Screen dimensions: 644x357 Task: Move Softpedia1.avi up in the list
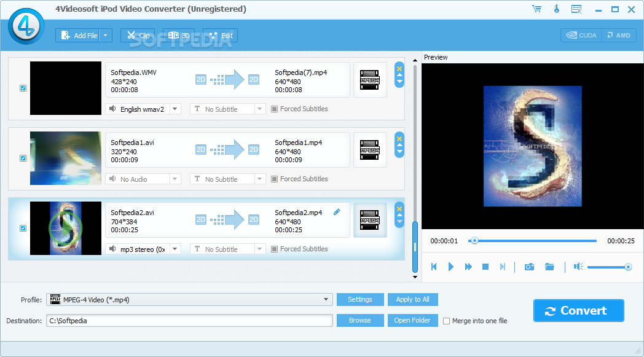[x=399, y=145]
